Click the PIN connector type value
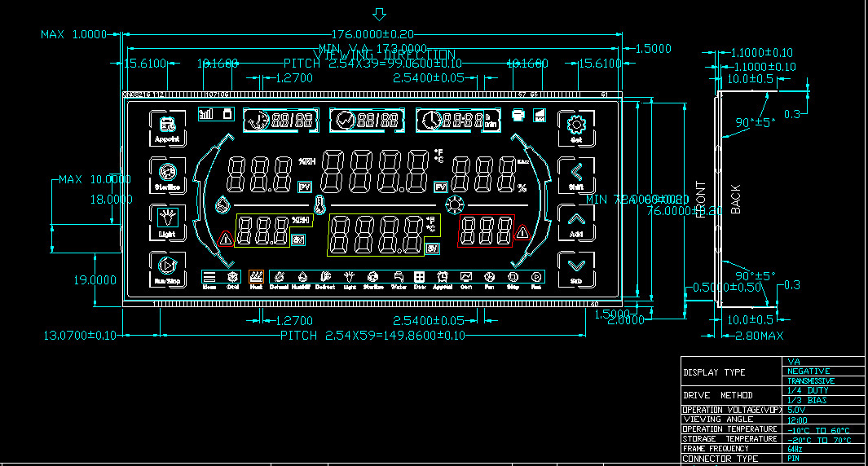868x466 pixels. [793, 458]
